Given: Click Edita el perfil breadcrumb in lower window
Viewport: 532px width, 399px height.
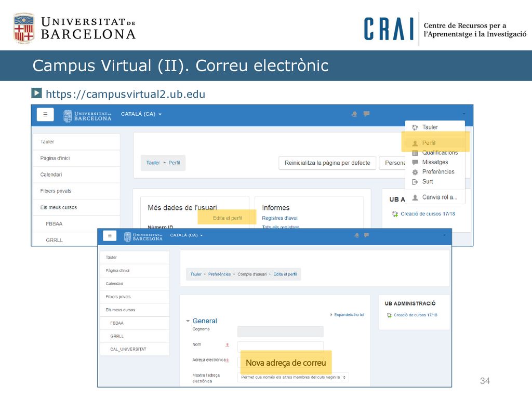Looking at the screenshot, I should [x=285, y=274].
